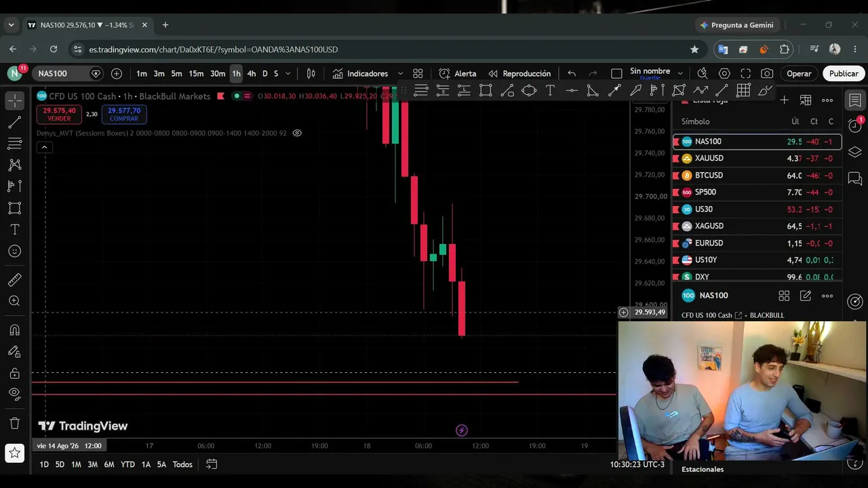Toggle stay in drawing mode
The height and width of the screenshot is (488, 868).
pyautogui.click(x=14, y=352)
